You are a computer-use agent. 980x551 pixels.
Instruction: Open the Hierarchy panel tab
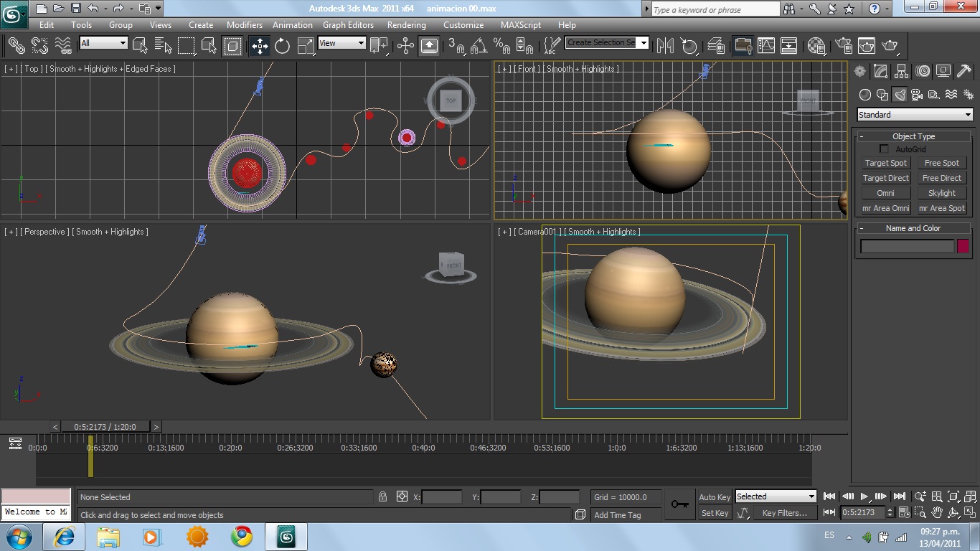pyautogui.click(x=902, y=71)
